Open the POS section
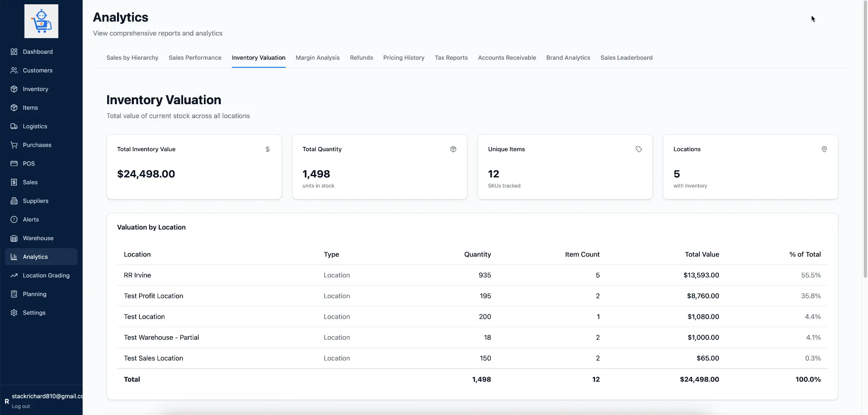 (28, 163)
